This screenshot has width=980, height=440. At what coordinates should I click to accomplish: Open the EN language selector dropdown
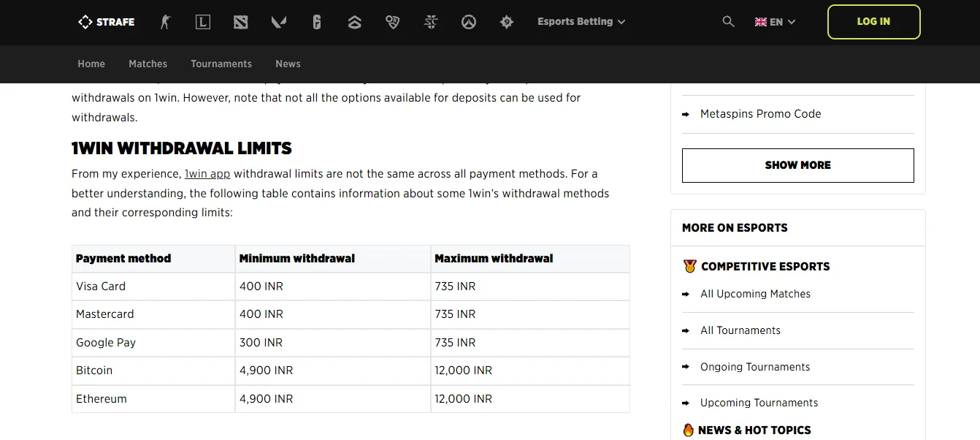tap(776, 22)
